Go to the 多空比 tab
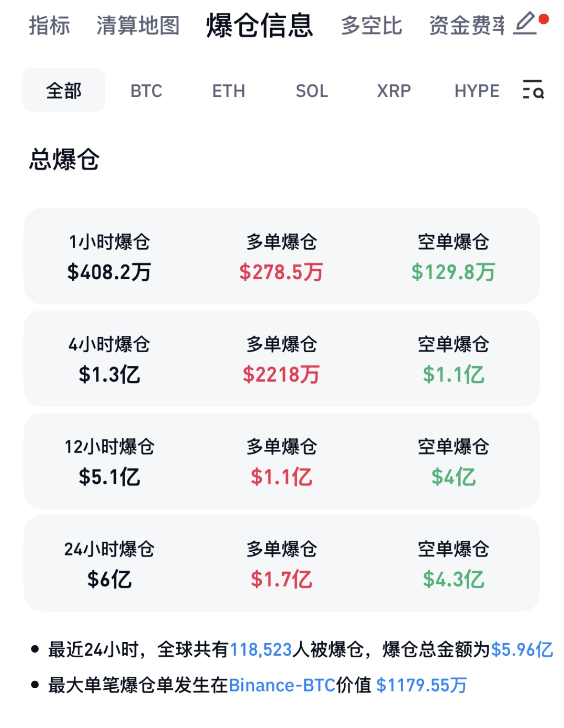Screen dimensions: 564x728 [x=372, y=25]
